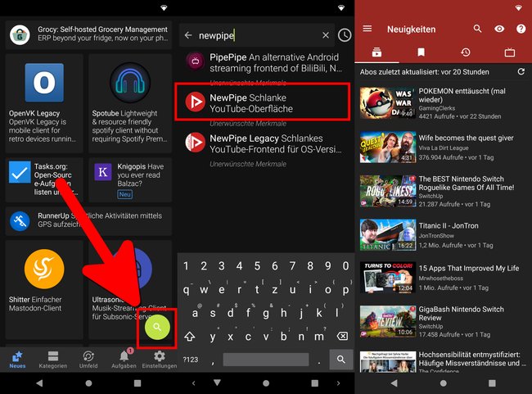The image size is (532, 394).
Task: Open the NewPipe hamburger menu
Action: 367,29
